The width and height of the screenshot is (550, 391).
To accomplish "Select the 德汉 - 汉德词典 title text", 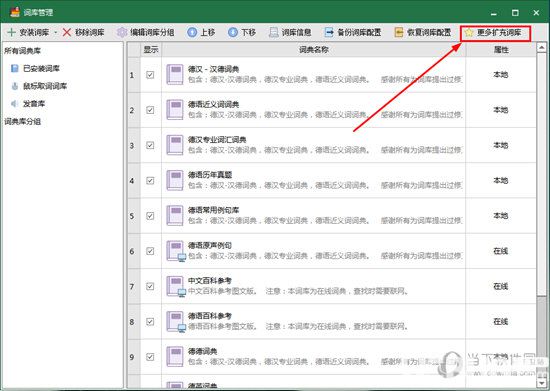I will (x=213, y=69).
